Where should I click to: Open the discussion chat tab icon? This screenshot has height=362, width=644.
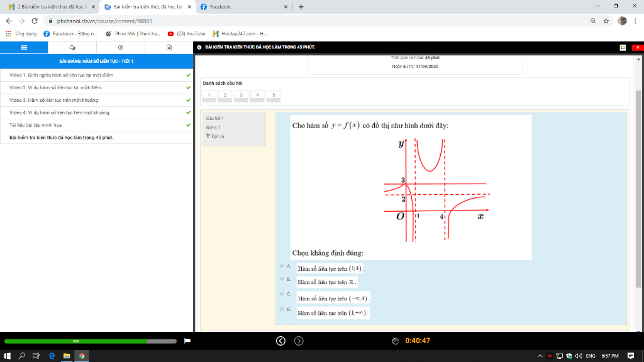[72, 48]
